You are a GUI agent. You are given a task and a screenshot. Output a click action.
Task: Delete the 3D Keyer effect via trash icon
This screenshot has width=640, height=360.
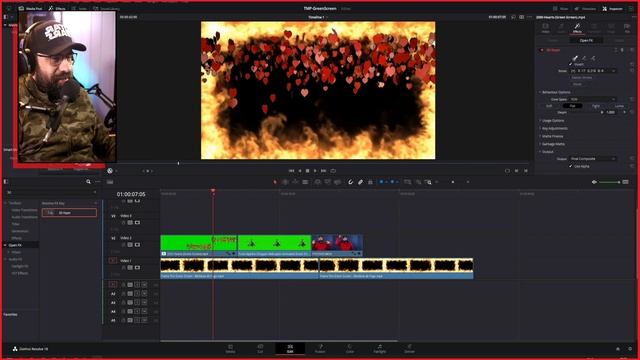622,50
